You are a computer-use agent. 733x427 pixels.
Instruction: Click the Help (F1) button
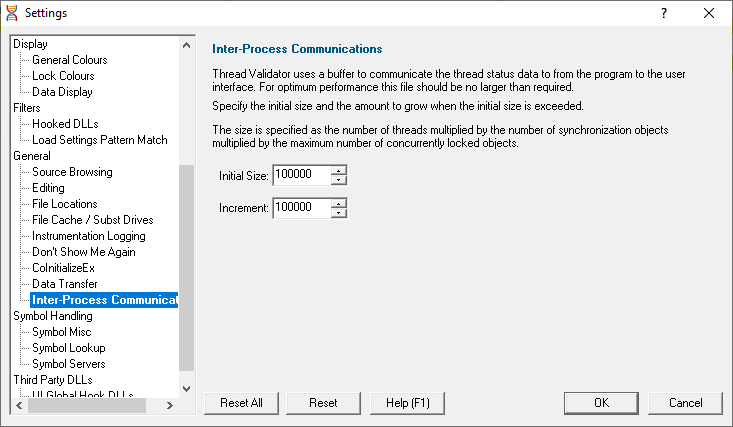(x=407, y=403)
